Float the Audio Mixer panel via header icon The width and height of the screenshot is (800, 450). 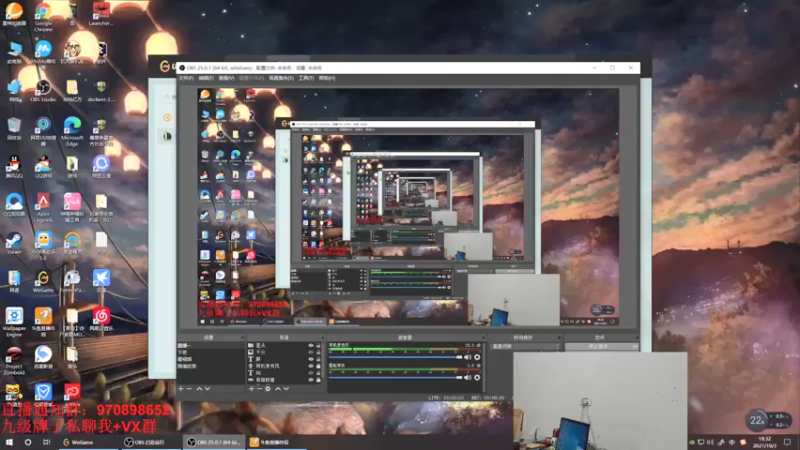tap(483, 337)
